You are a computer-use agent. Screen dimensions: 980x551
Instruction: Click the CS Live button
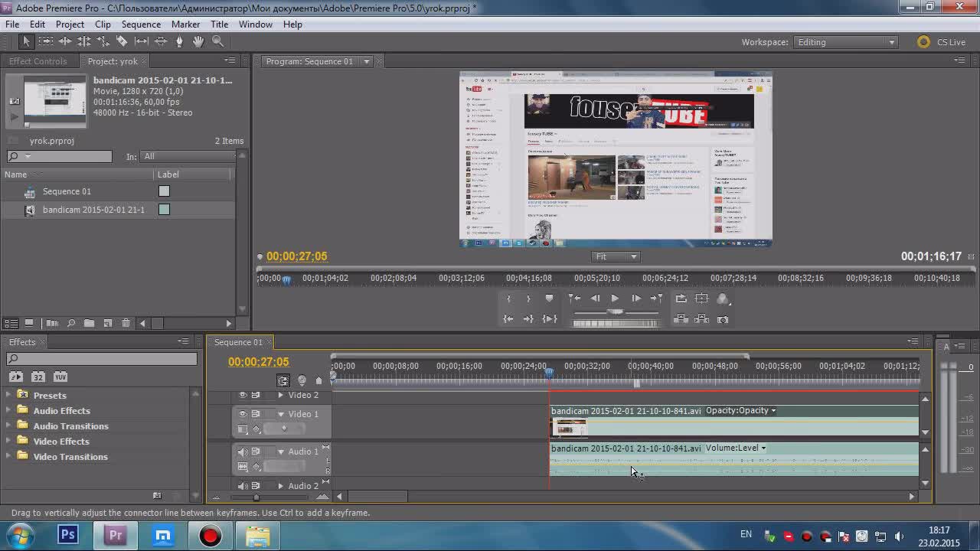941,42
